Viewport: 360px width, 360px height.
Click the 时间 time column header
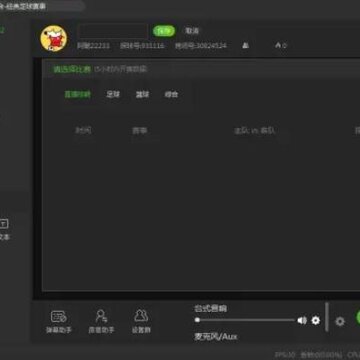[x=83, y=131]
